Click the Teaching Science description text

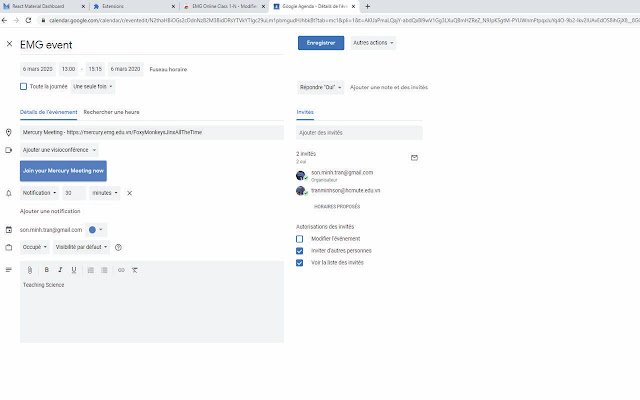pyautogui.click(x=44, y=285)
